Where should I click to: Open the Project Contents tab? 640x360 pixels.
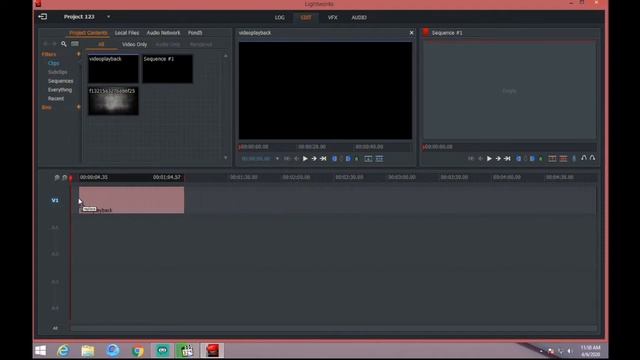[x=88, y=33]
